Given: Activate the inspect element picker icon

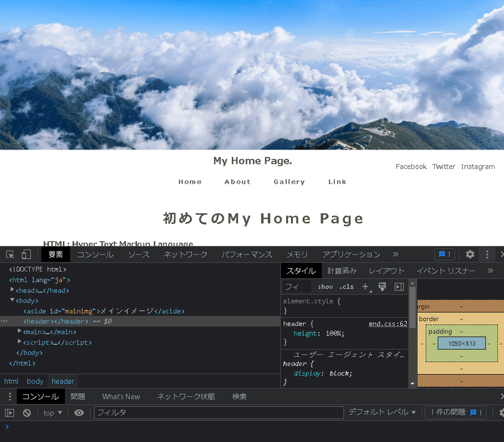Looking at the screenshot, I should point(10,255).
